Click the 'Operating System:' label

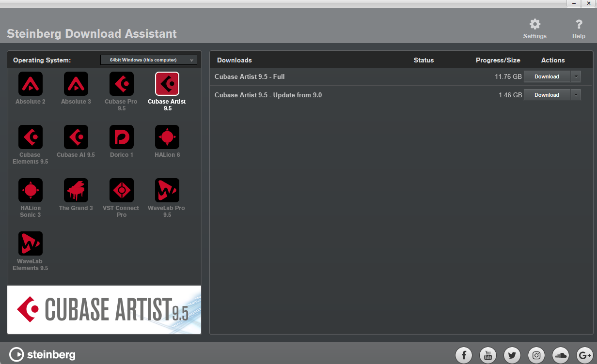[42, 61]
